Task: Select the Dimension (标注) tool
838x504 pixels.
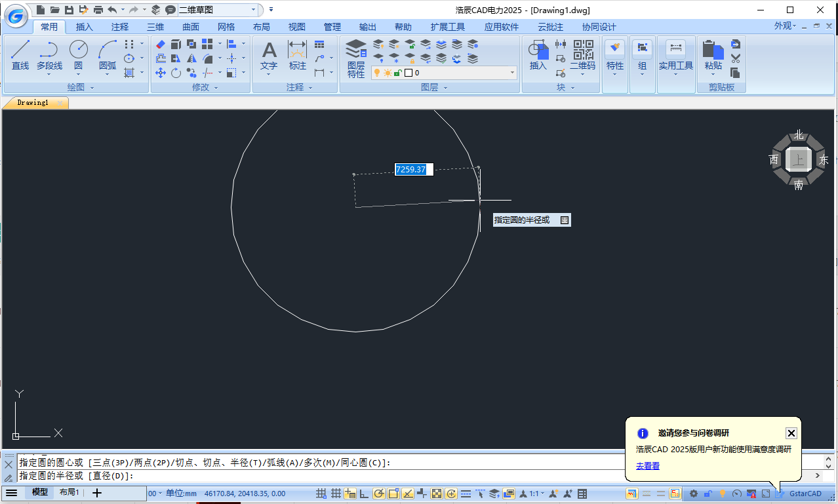Action: click(x=298, y=54)
